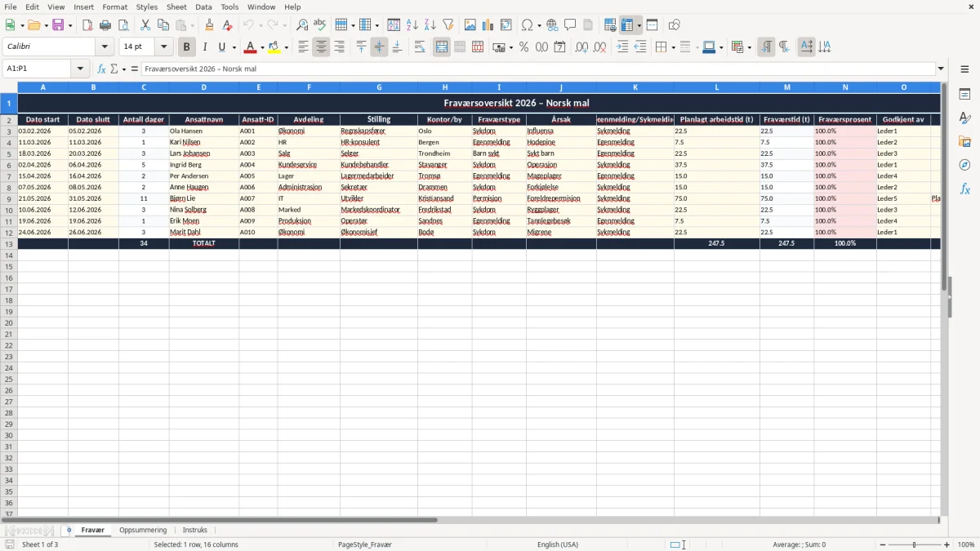Toggle the Print Preview icon
This screenshot has height=551, width=980.
123,25
